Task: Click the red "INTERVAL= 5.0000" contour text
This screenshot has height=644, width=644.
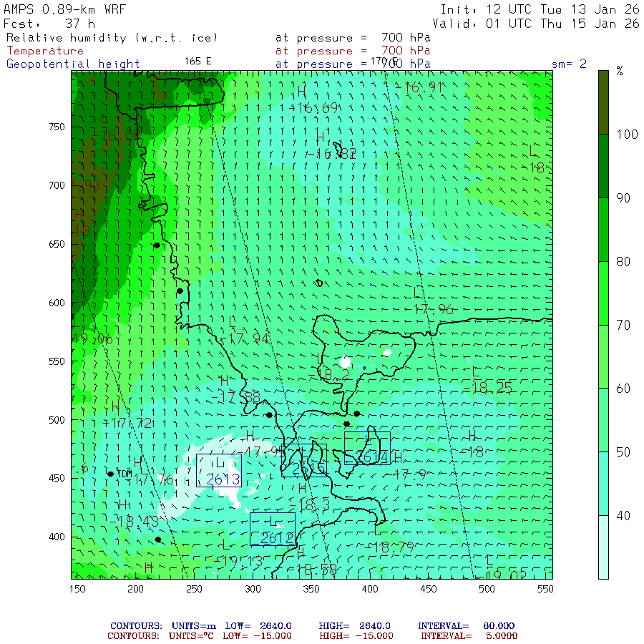Action: 469,636
